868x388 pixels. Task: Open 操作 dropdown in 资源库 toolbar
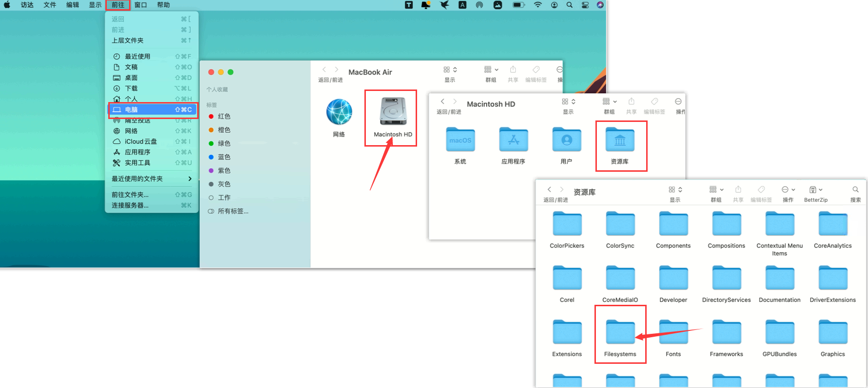(788, 190)
